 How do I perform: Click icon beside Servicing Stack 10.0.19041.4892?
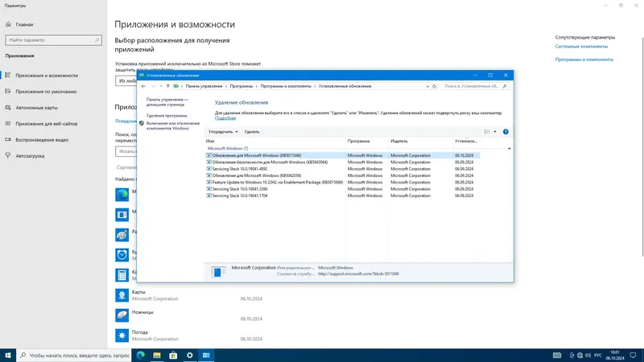point(209,169)
